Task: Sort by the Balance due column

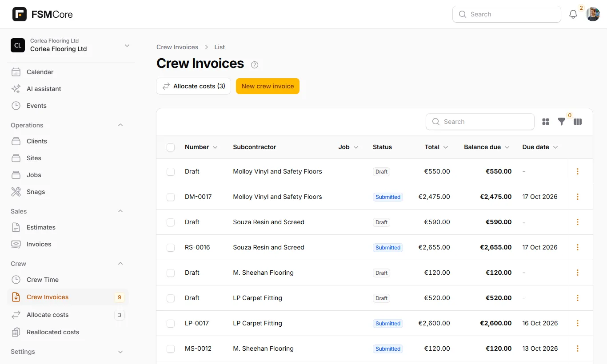Action: point(487,147)
